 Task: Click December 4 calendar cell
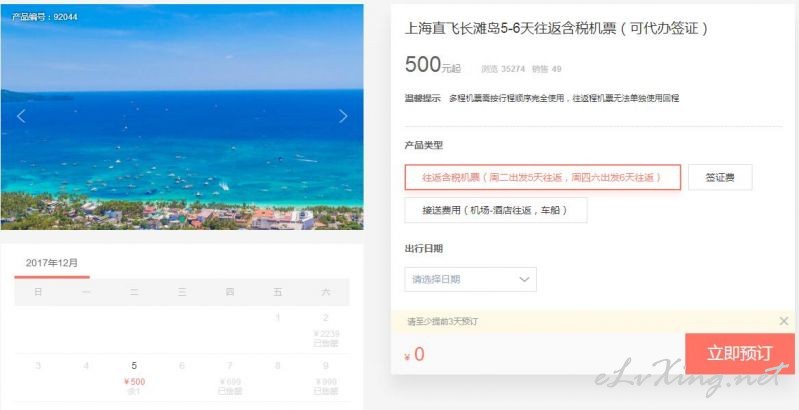[x=86, y=379]
